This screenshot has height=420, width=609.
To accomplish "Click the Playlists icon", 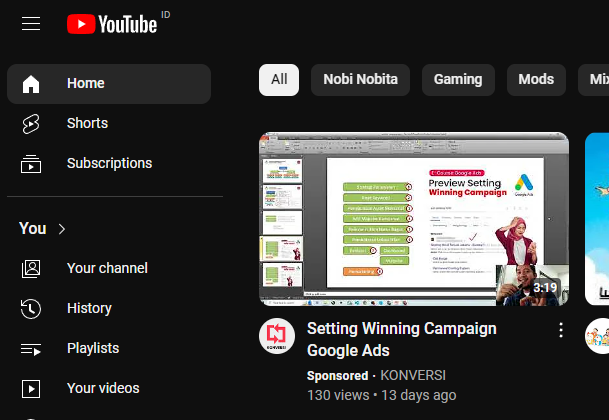I will (31, 348).
